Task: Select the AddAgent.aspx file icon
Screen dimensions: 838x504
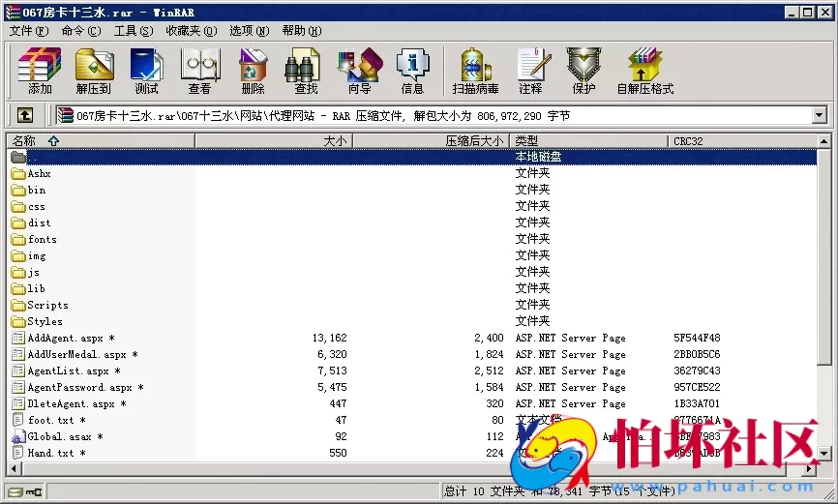Action: point(18,338)
